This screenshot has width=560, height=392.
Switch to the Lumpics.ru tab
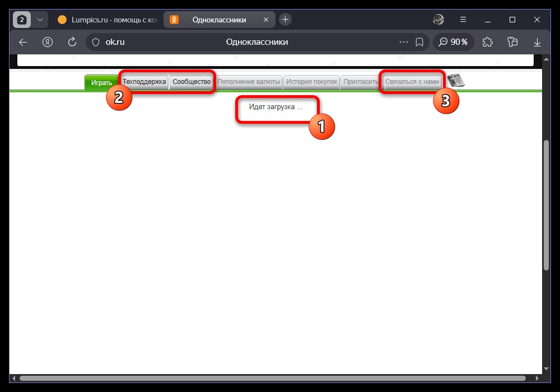point(107,20)
